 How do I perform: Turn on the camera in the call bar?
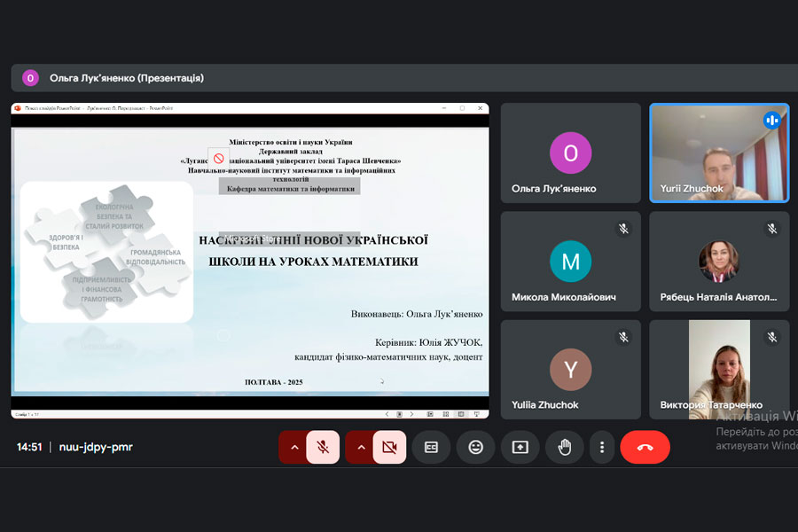click(x=389, y=447)
